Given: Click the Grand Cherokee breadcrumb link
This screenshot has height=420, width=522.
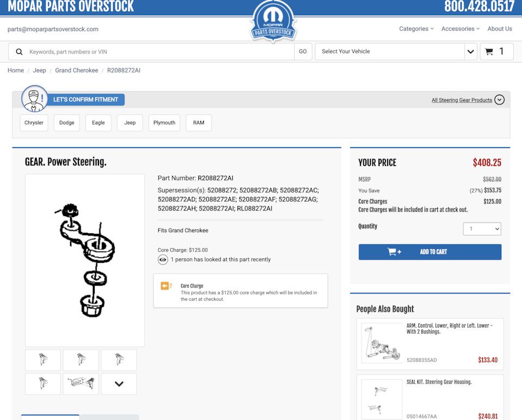Looking at the screenshot, I should [x=77, y=70].
